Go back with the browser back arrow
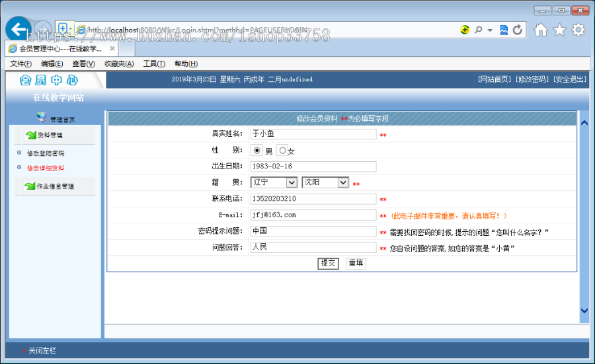 pos(19,29)
